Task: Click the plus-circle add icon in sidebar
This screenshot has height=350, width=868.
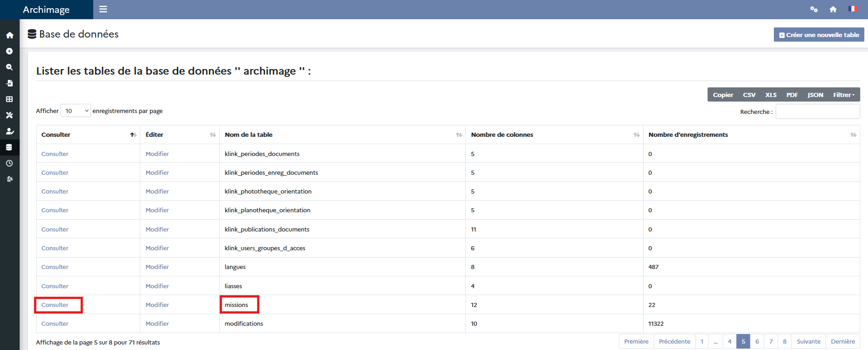Action: [x=10, y=51]
